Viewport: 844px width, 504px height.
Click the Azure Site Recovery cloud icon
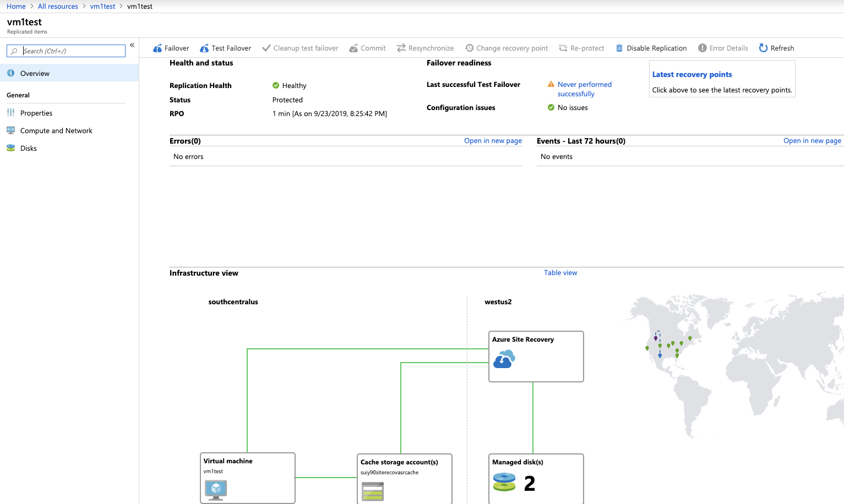(504, 359)
